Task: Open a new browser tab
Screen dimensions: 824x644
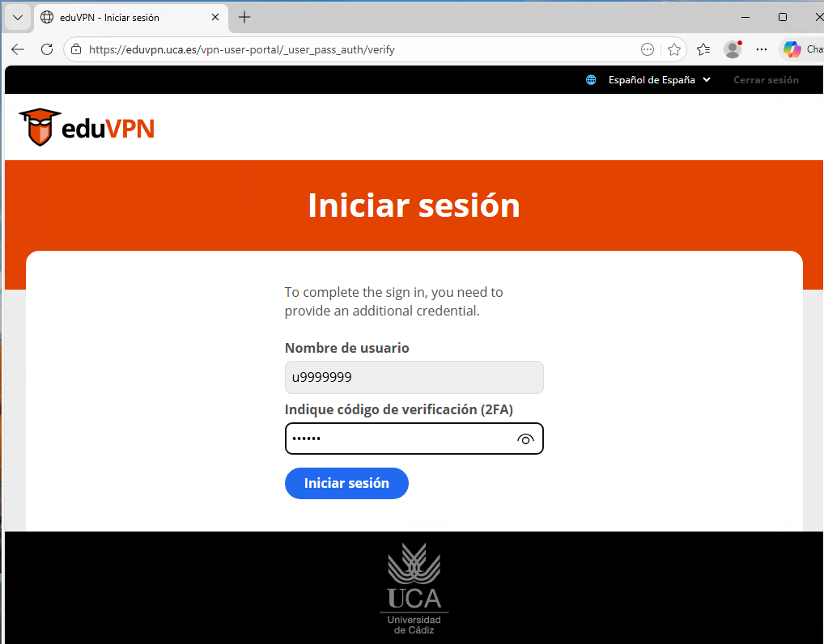Action: 244,17
